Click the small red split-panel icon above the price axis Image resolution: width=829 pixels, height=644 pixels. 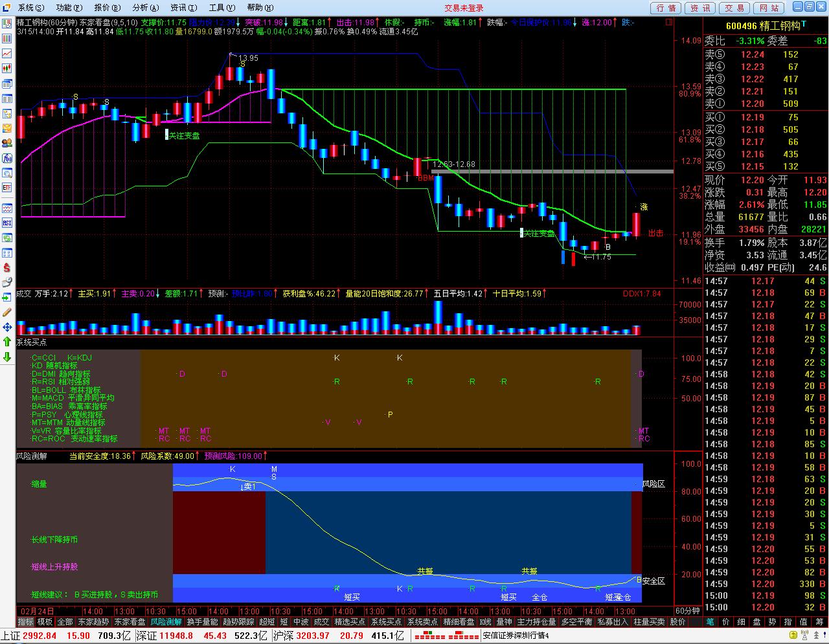tap(669, 22)
